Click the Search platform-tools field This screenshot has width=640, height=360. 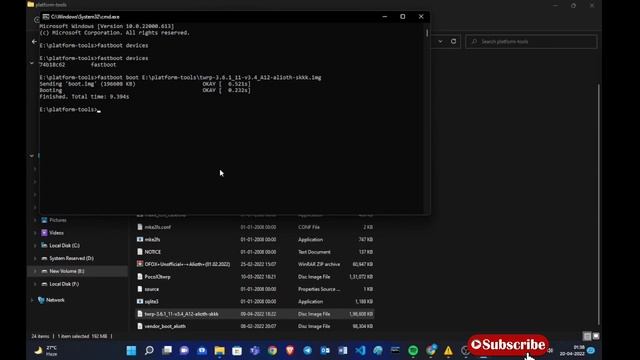click(x=531, y=42)
